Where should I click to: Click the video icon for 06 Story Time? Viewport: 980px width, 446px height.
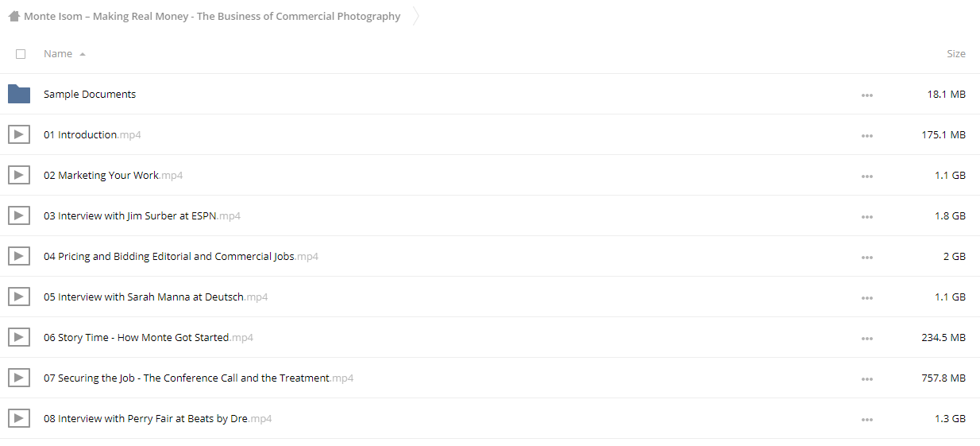19,337
